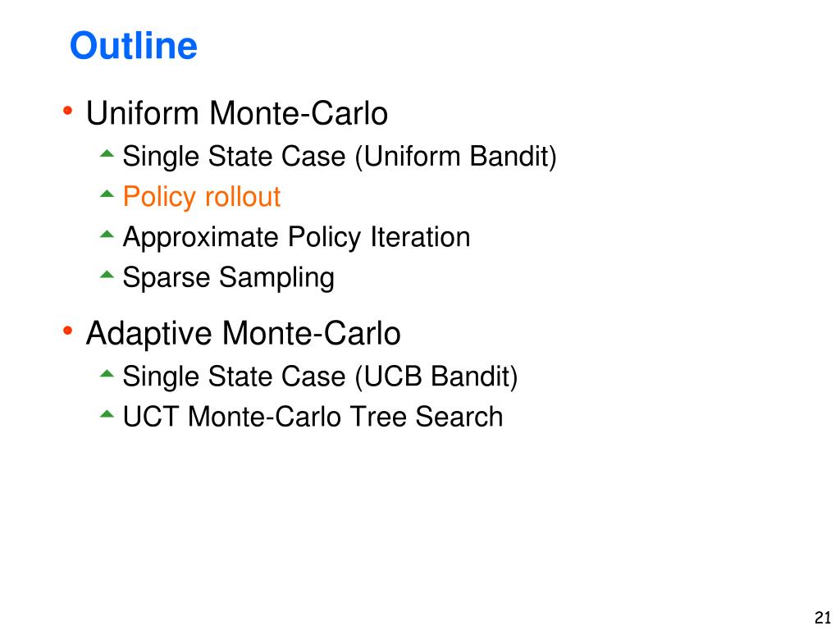This screenshot has height=630, width=840.
Task: Select the Adaptive Monte-Carlo heading
Action: click(x=243, y=333)
